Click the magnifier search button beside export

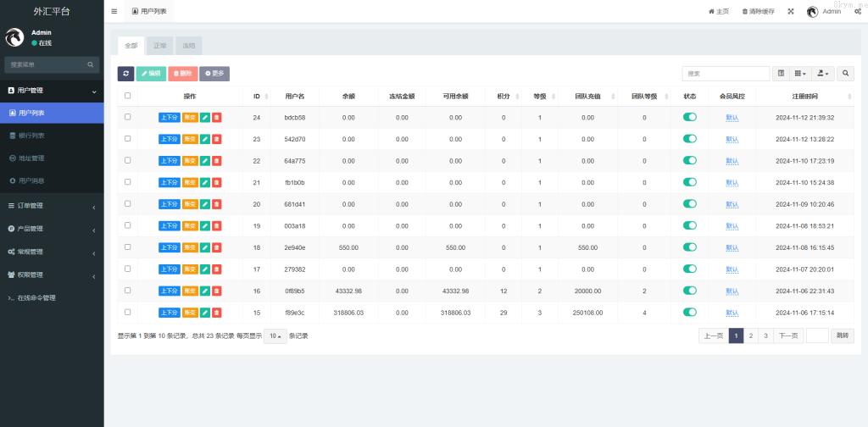846,74
